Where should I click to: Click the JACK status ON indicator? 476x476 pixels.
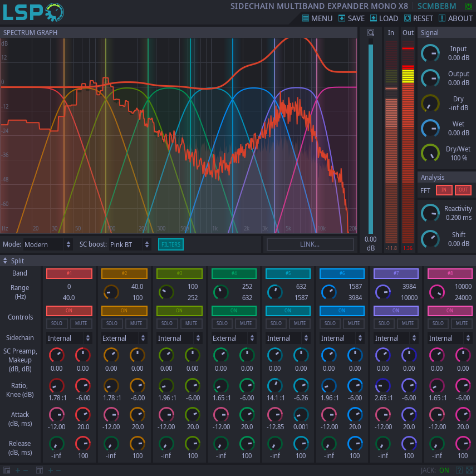click(x=444, y=470)
